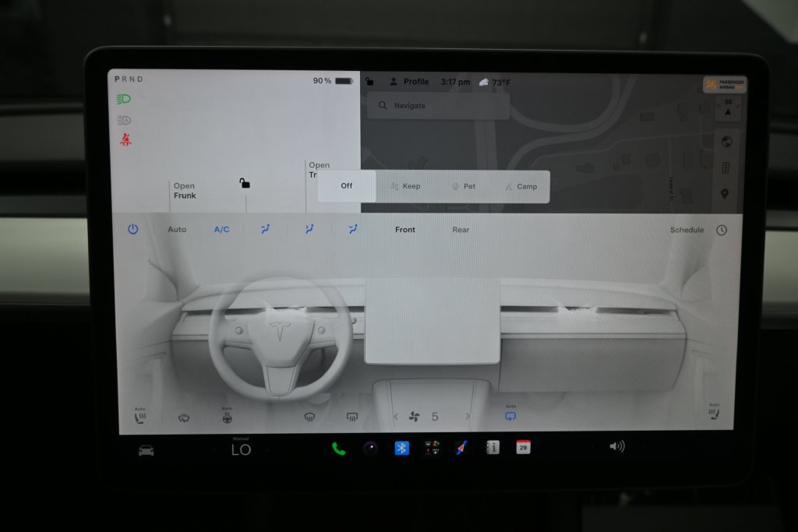Viewport: 798px width, 532px height.
Task: Tap the Navigate search field
Action: click(x=438, y=106)
